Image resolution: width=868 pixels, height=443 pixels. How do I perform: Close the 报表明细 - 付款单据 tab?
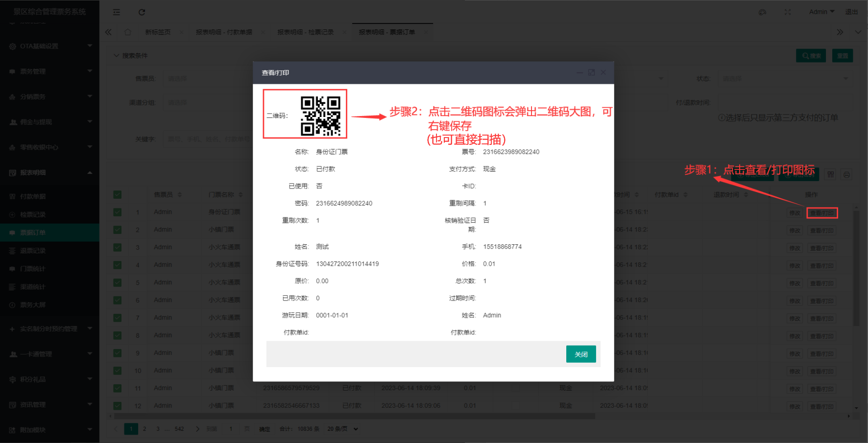[x=263, y=32]
